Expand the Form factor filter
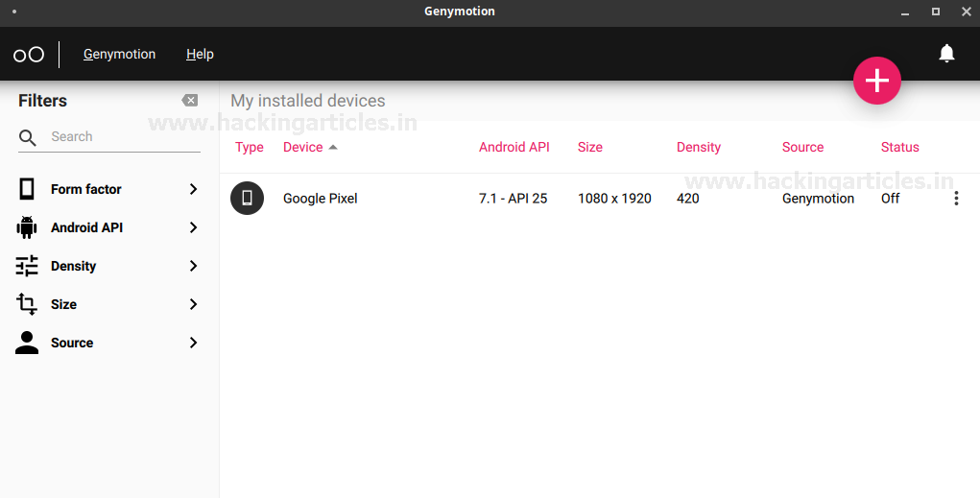This screenshot has width=980, height=498. (193, 189)
